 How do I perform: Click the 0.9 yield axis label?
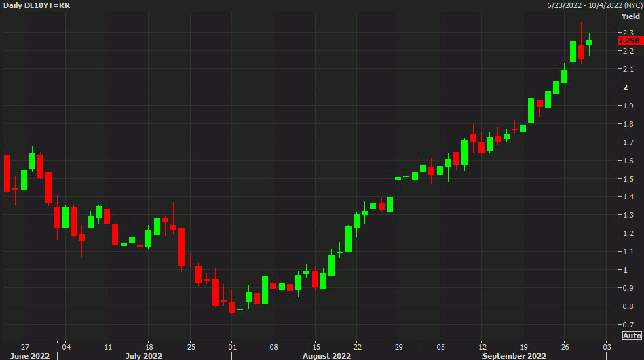tap(628, 288)
